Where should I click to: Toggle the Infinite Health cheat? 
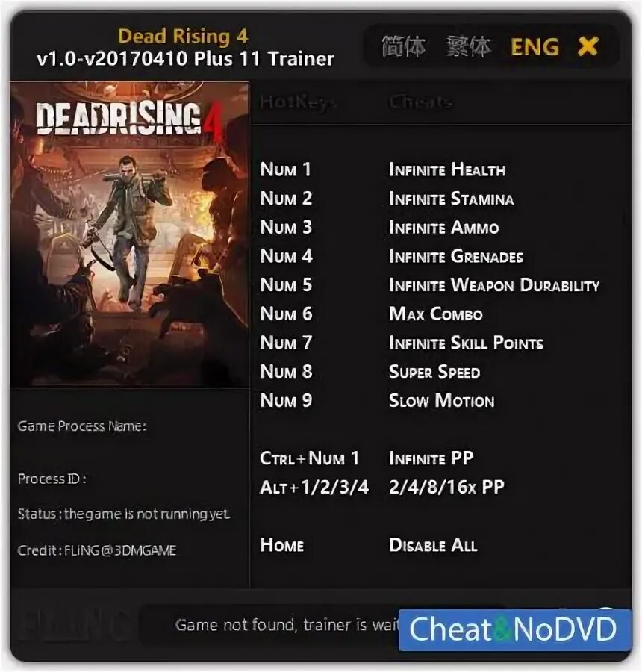pos(447,169)
